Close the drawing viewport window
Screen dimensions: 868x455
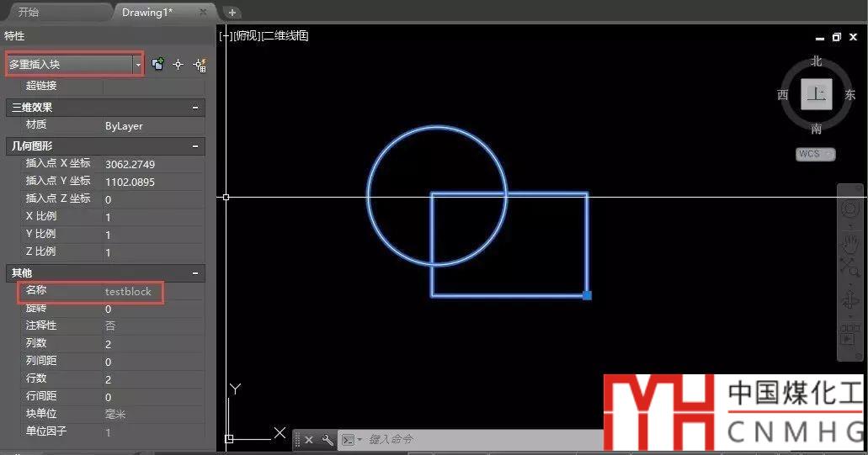pos(853,37)
